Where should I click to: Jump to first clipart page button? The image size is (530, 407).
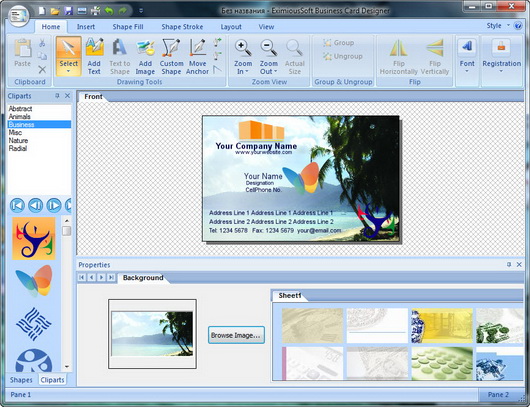coord(17,205)
